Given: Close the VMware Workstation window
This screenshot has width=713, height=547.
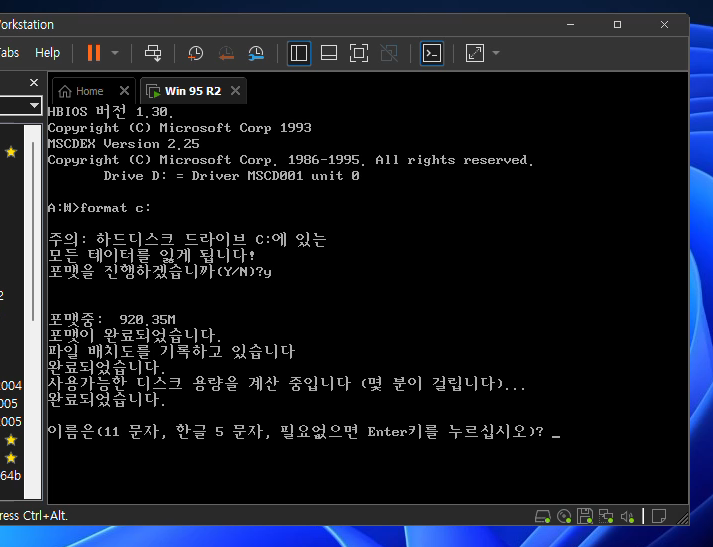Looking at the screenshot, I should coord(664,25).
